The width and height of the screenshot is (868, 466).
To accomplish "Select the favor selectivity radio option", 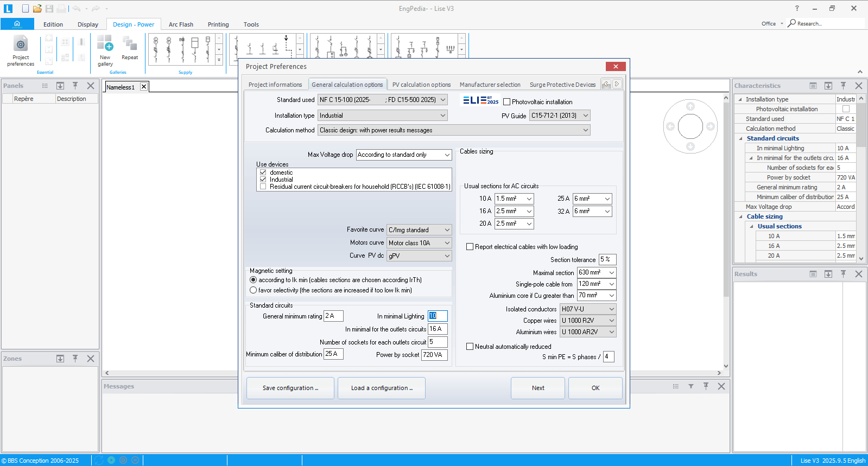I will click(x=253, y=290).
